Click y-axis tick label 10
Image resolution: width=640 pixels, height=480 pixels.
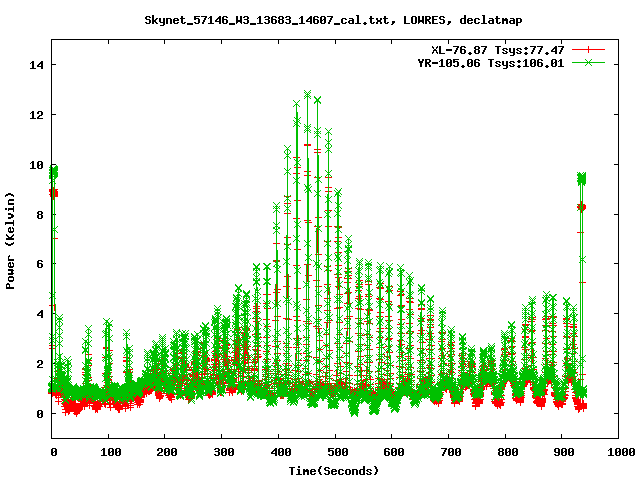point(36,165)
